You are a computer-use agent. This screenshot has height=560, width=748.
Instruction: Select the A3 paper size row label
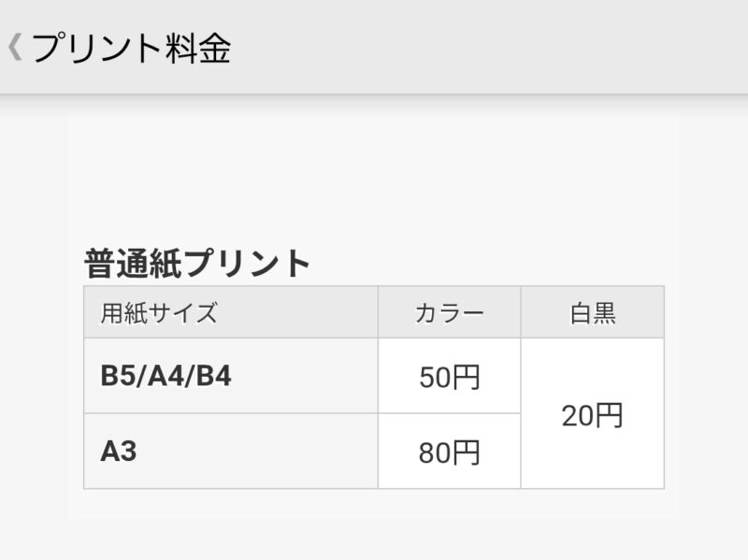[119, 452]
